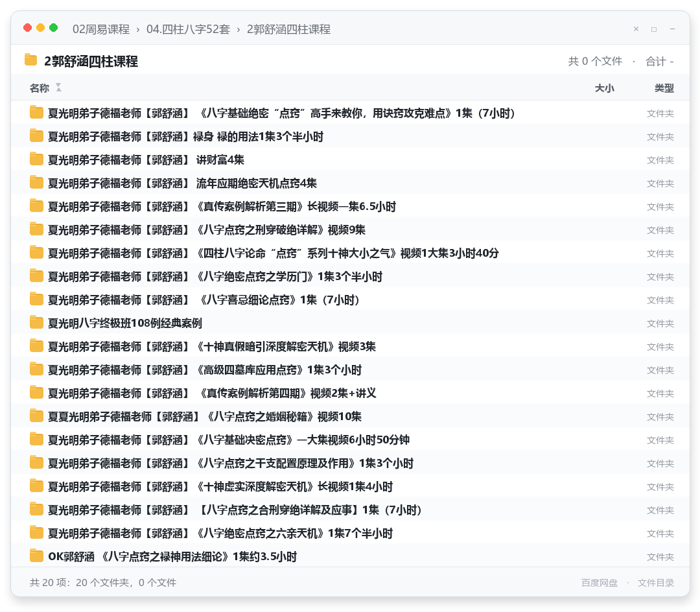This screenshot has width=700, height=612.
Task: Click folder icon of 八字绝密点窍之六亲天机 row
Action: tap(36, 532)
